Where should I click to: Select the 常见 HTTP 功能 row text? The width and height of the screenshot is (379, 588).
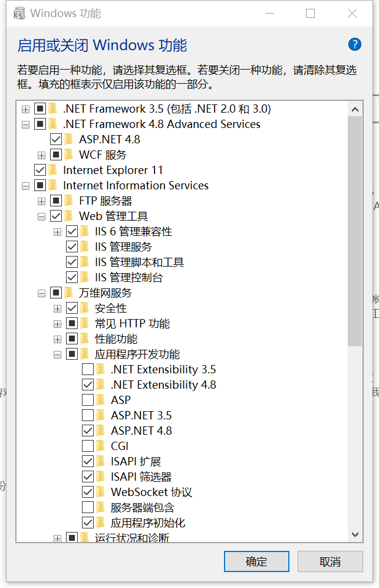(133, 323)
